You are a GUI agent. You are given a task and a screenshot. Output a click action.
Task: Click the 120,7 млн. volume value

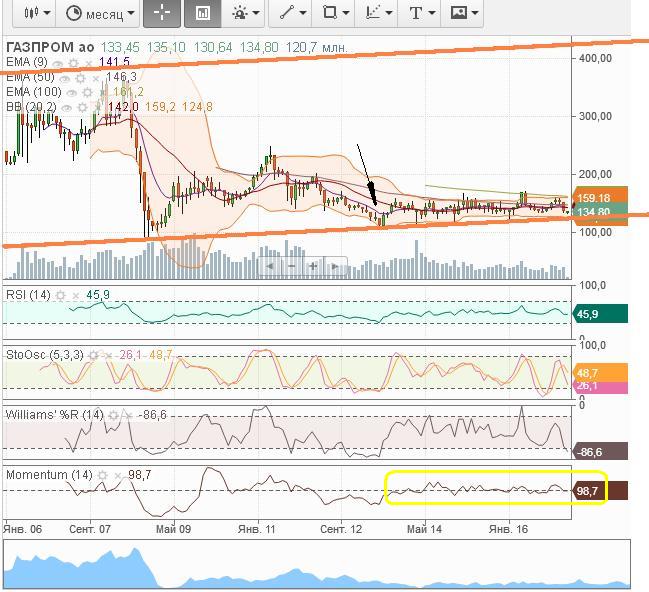coord(316,48)
